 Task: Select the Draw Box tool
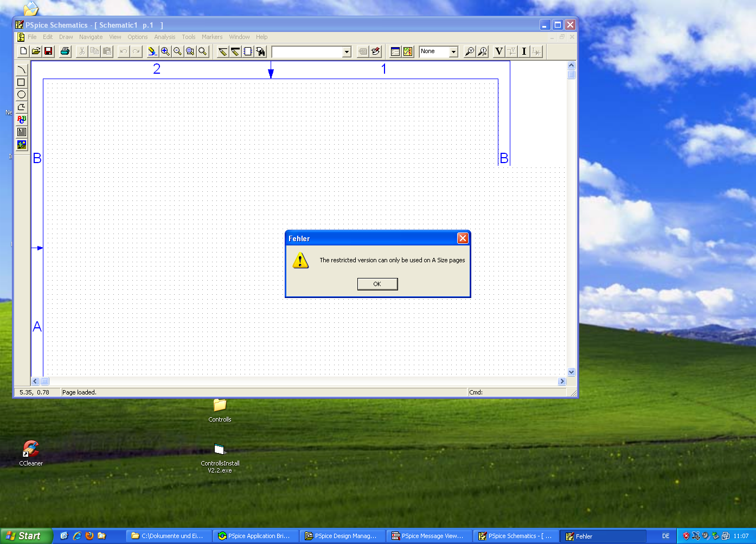(21, 82)
